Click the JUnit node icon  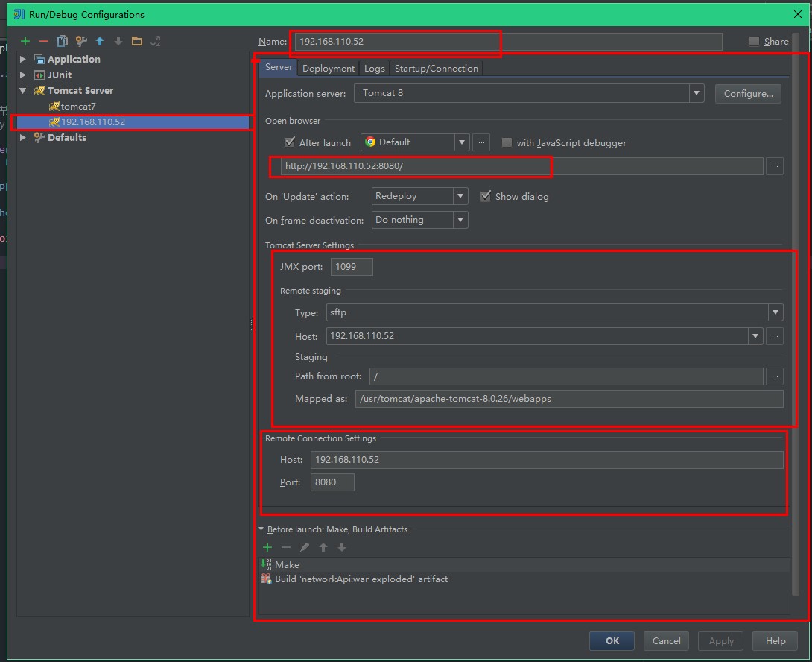[x=39, y=75]
